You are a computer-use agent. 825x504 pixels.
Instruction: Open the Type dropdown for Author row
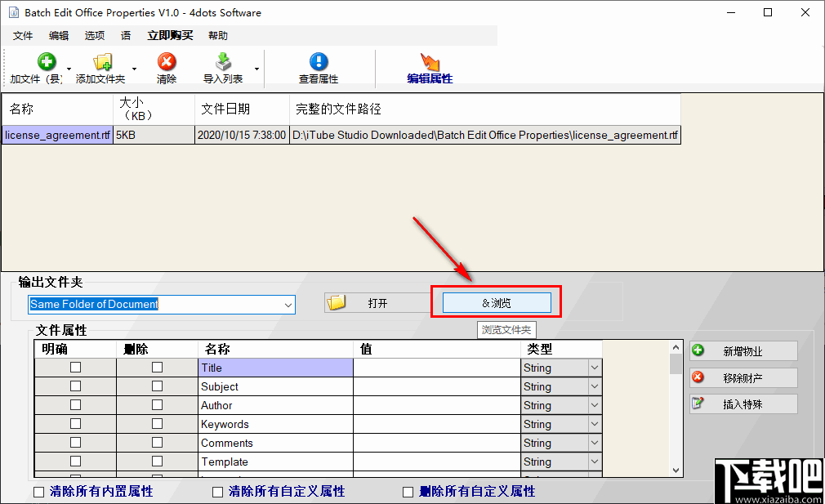tap(594, 404)
